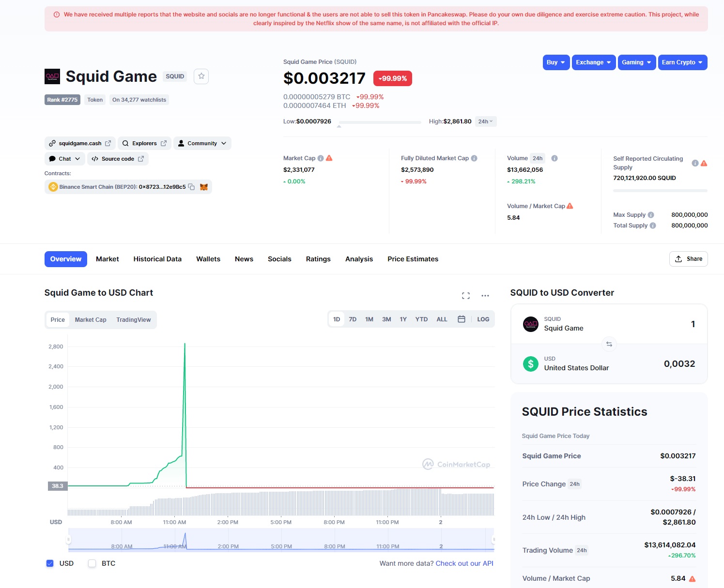Open Fully Diluted Market Cap info icon

[x=474, y=158]
